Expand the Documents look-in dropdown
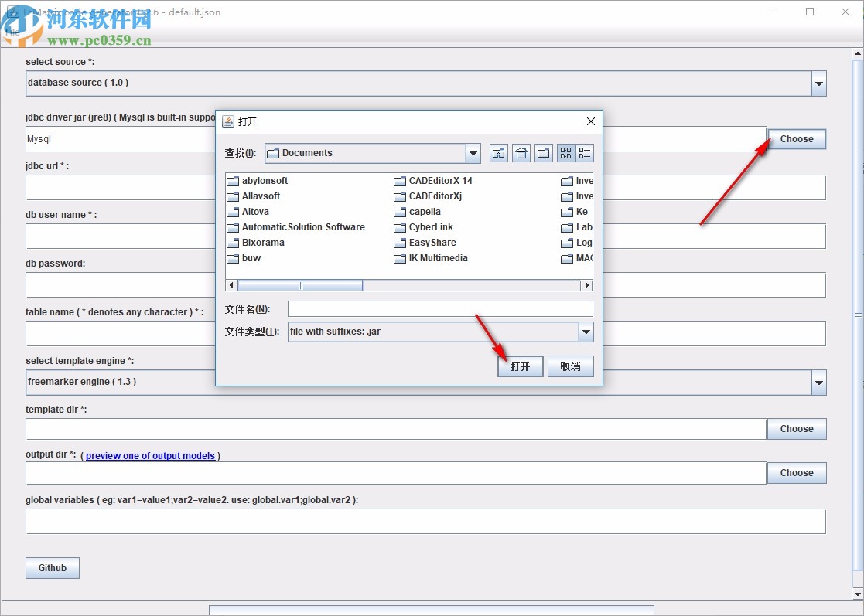 (x=473, y=153)
